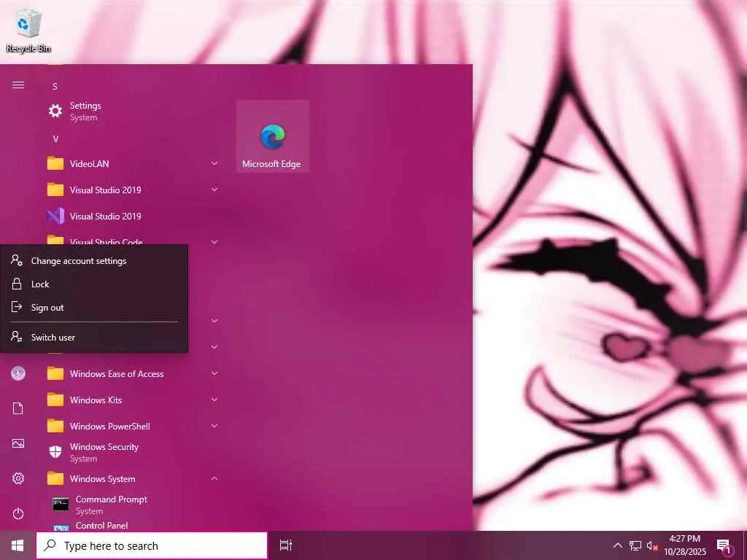Jump to letter S section header
747x560 pixels.
tap(55, 86)
